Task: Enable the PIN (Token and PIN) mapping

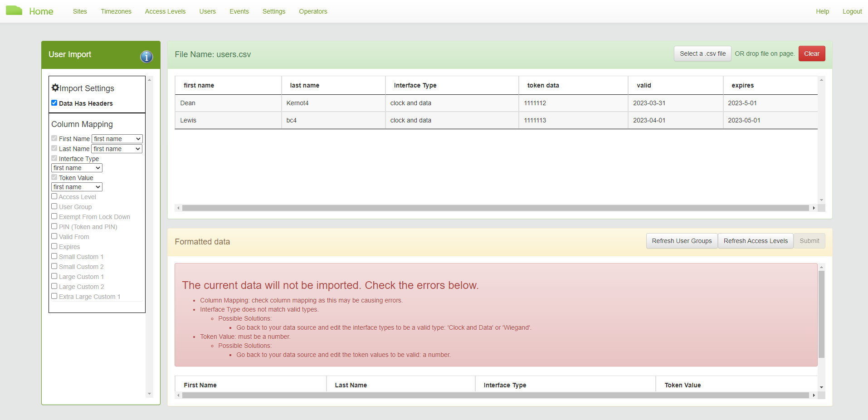Action: tap(54, 226)
